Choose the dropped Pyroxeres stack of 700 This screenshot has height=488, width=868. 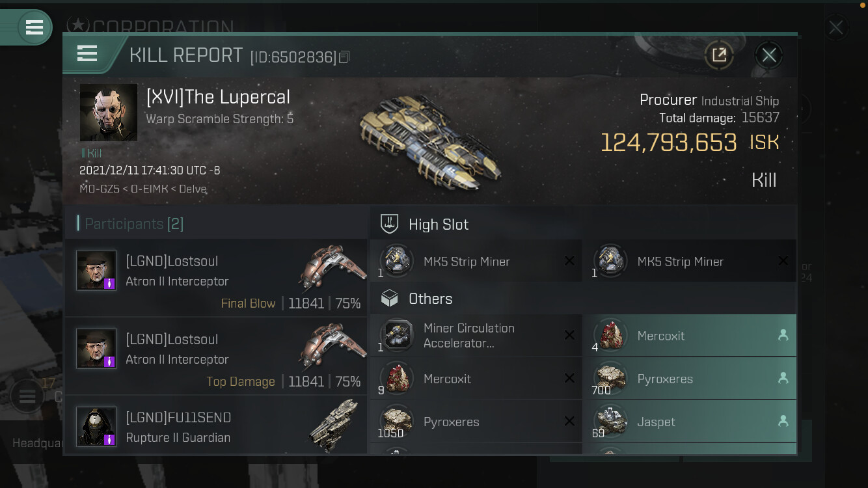[690, 379]
